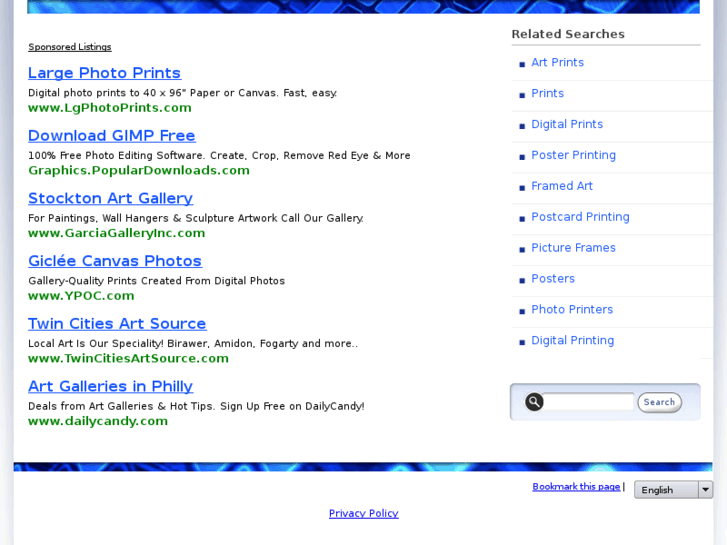Viewport: 727px width, 545px height.
Task: Select Postcard Printing related search
Action: (x=580, y=217)
